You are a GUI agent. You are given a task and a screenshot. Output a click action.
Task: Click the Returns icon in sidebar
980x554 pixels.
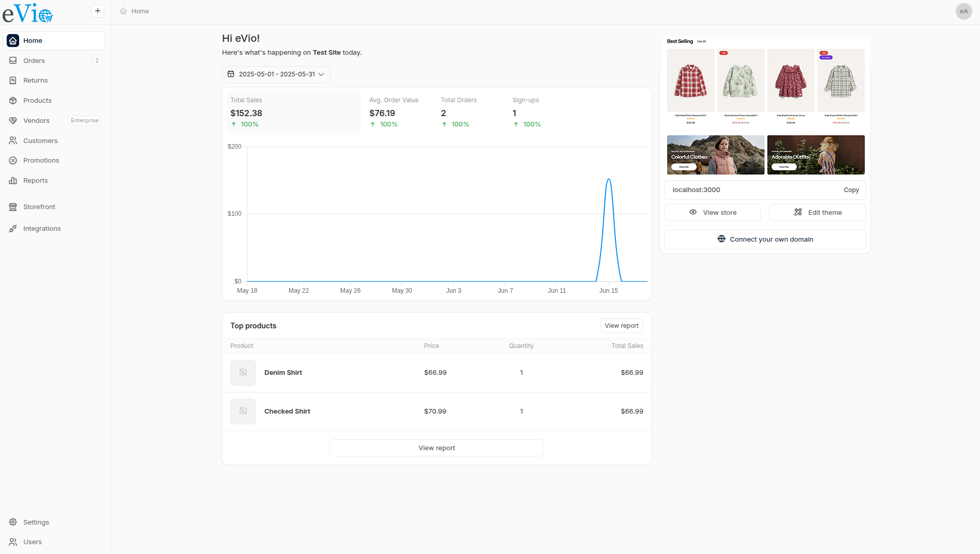click(x=13, y=81)
